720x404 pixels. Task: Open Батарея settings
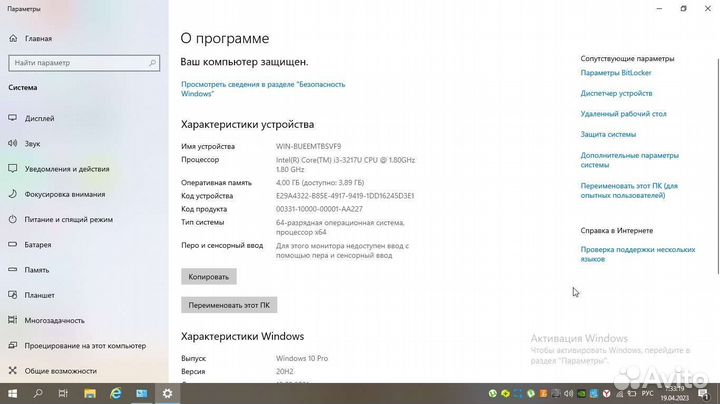[x=30, y=245]
